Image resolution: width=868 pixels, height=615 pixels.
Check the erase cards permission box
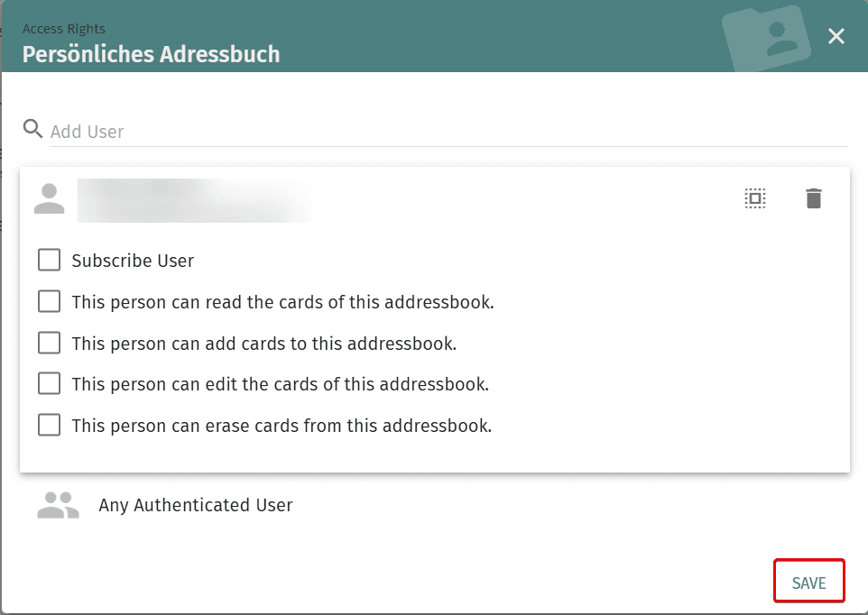click(x=50, y=426)
